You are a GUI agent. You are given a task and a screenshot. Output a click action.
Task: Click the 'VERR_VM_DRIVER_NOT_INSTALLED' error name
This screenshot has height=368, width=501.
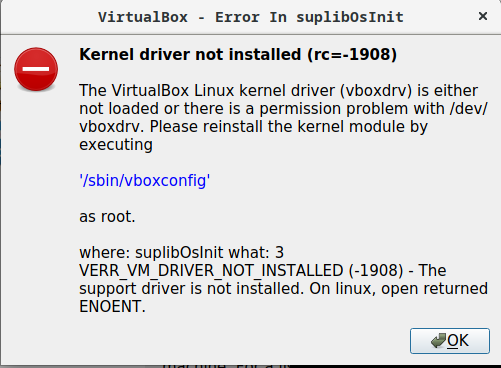(211, 270)
